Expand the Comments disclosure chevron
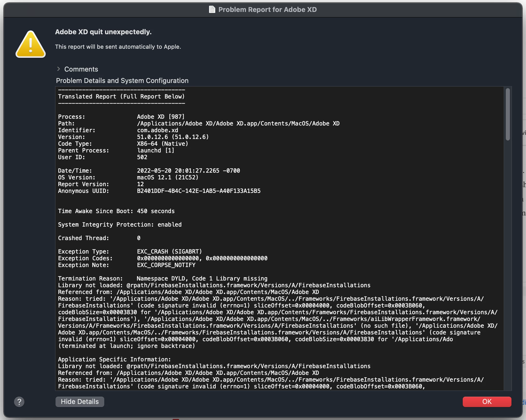The height and width of the screenshot is (420, 526). pos(59,69)
